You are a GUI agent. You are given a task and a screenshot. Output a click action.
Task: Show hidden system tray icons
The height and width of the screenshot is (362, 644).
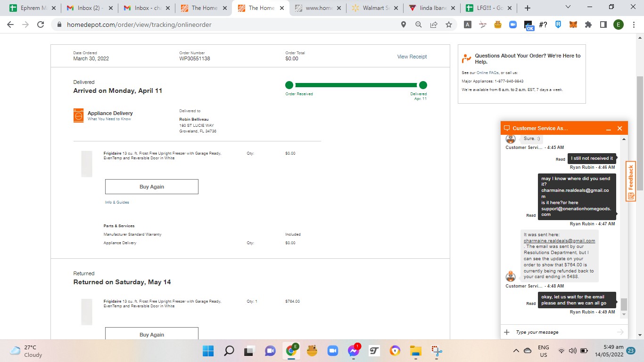point(516,351)
